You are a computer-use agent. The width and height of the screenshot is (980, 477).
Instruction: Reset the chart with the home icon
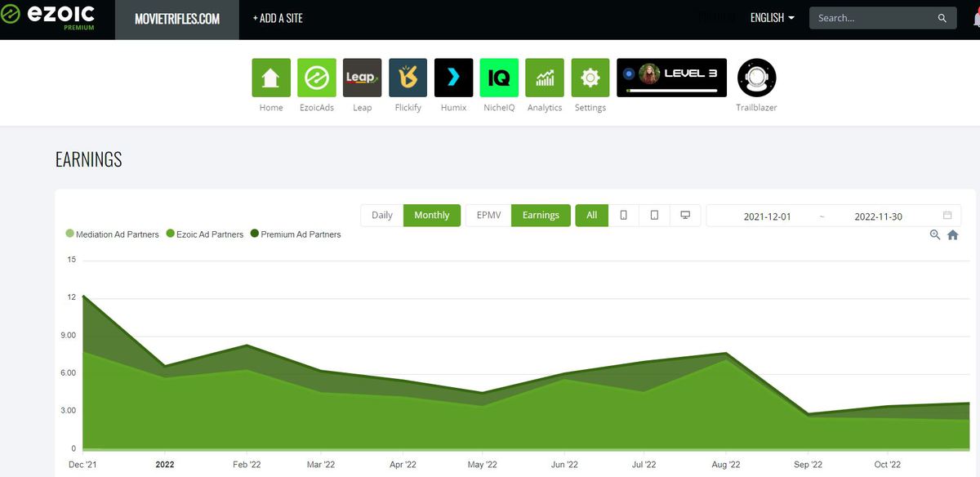[x=953, y=235]
